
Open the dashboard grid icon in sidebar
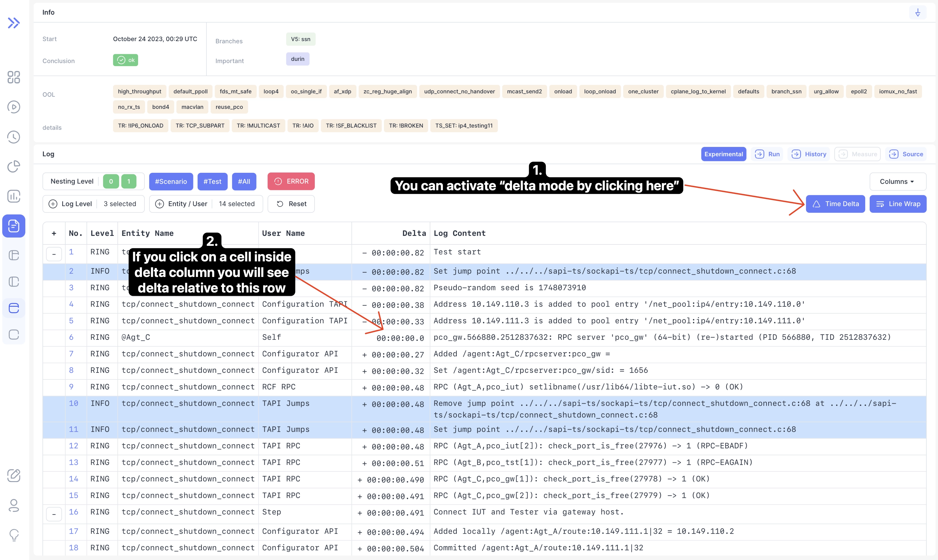[14, 77]
